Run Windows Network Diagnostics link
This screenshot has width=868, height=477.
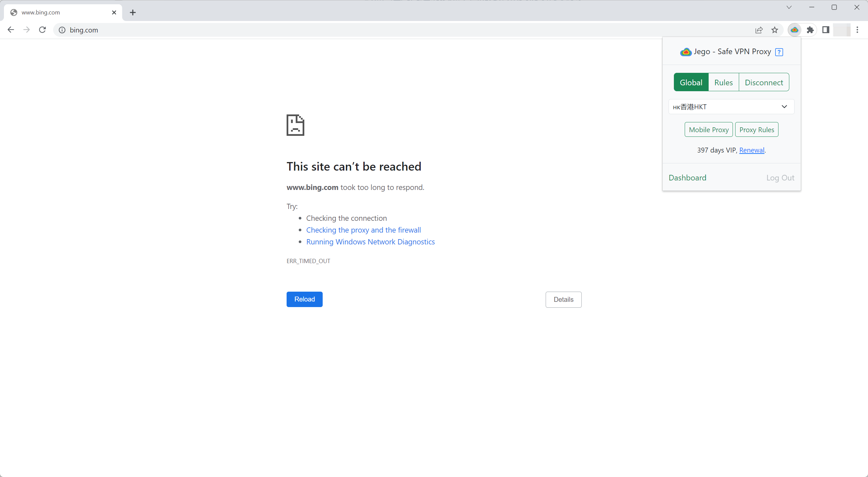(x=370, y=242)
